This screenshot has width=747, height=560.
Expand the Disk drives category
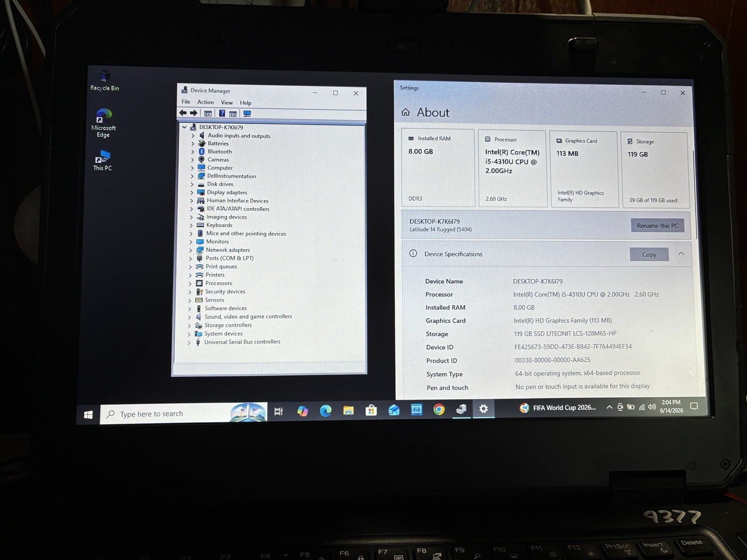click(192, 184)
